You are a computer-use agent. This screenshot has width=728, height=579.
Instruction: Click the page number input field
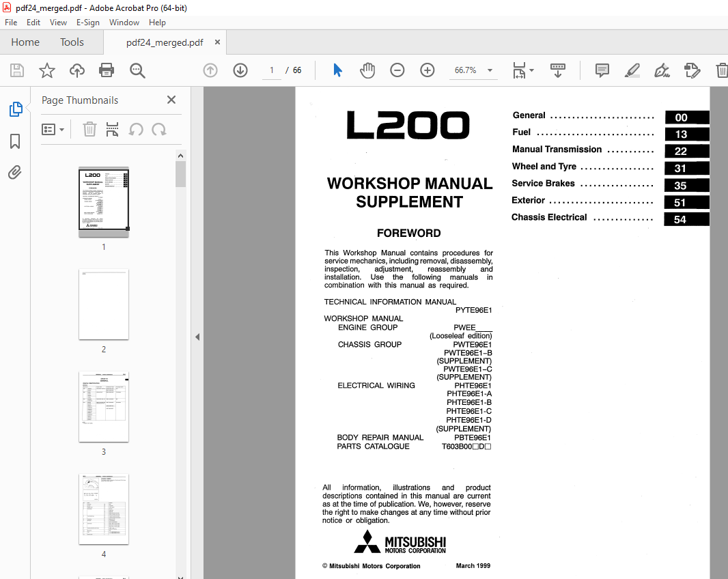[x=272, y=70]
